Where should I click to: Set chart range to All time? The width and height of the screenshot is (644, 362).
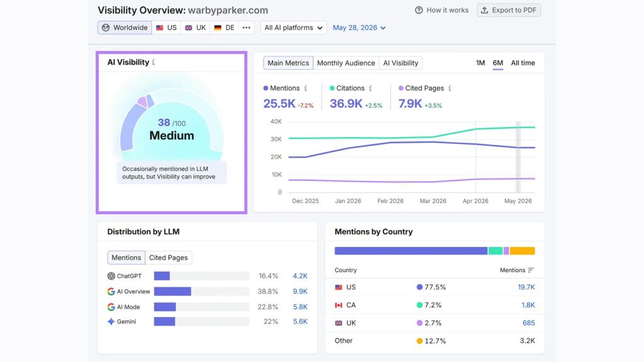click(x=523, y=63)
